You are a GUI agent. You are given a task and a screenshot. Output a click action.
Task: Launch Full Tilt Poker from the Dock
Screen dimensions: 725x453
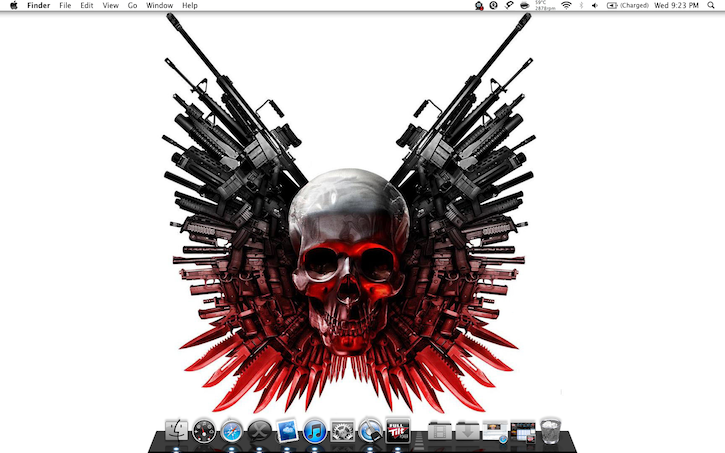(x=398, y=431)
